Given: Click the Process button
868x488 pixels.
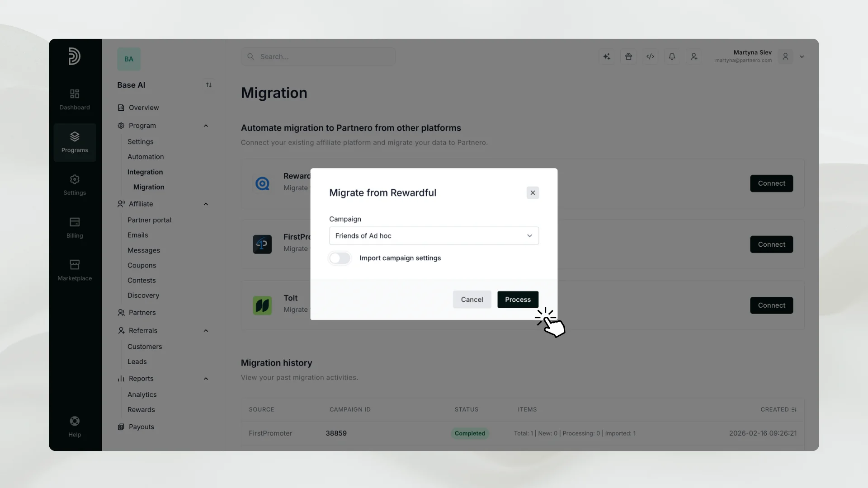Looking at the screenshot, I should (x=518, y=300).
